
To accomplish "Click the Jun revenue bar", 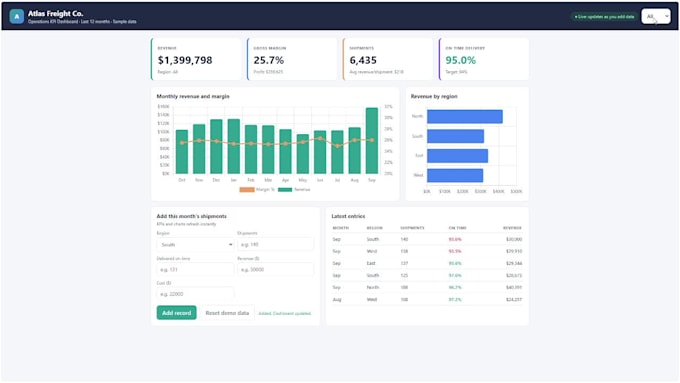I will click(x=320, y=152).
